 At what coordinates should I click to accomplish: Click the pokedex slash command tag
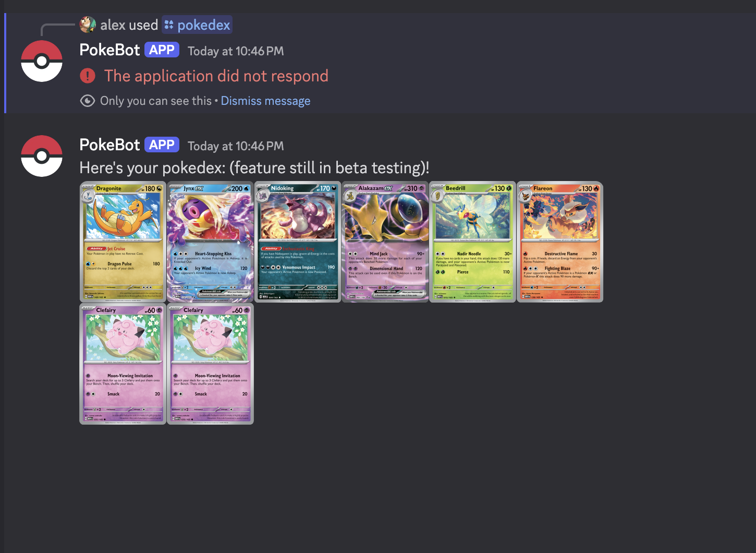click(197, 25)
